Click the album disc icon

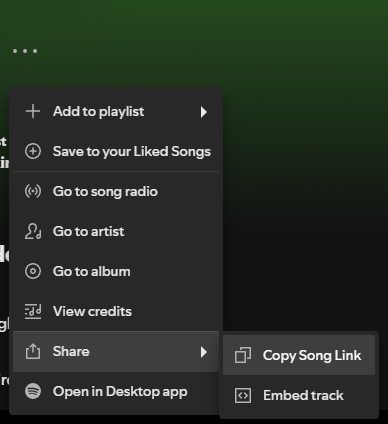point(33,271)
